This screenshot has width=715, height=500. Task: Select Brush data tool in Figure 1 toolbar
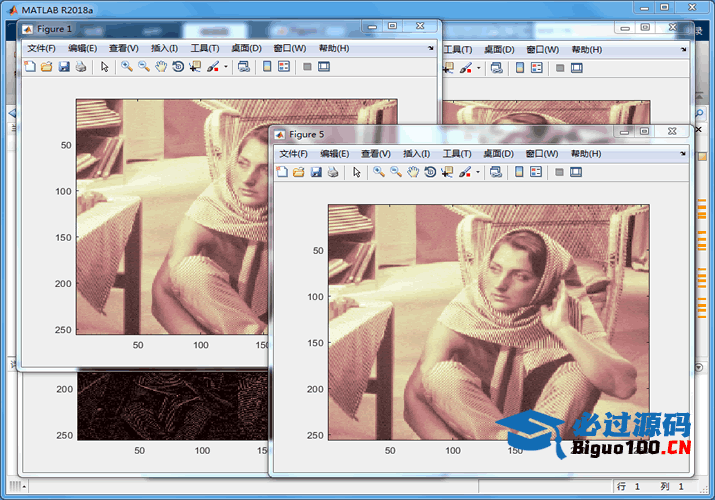click(212, 67)
